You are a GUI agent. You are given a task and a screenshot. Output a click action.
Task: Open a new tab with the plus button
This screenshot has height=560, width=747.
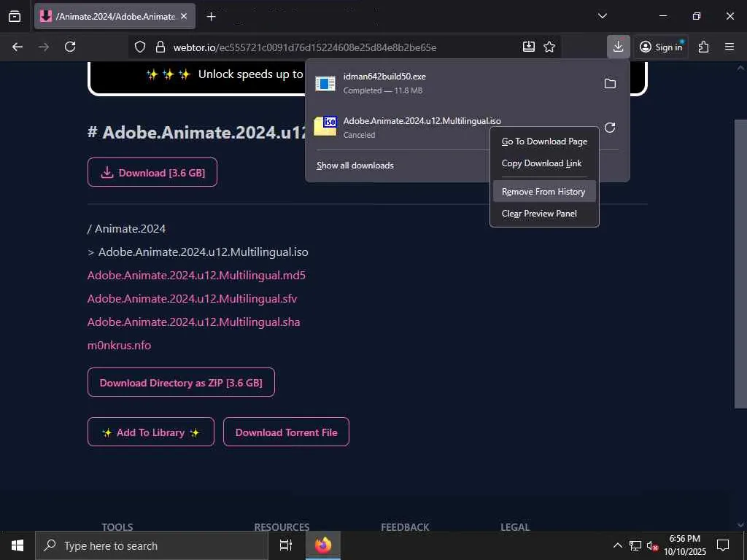click(x=211, y=16)
